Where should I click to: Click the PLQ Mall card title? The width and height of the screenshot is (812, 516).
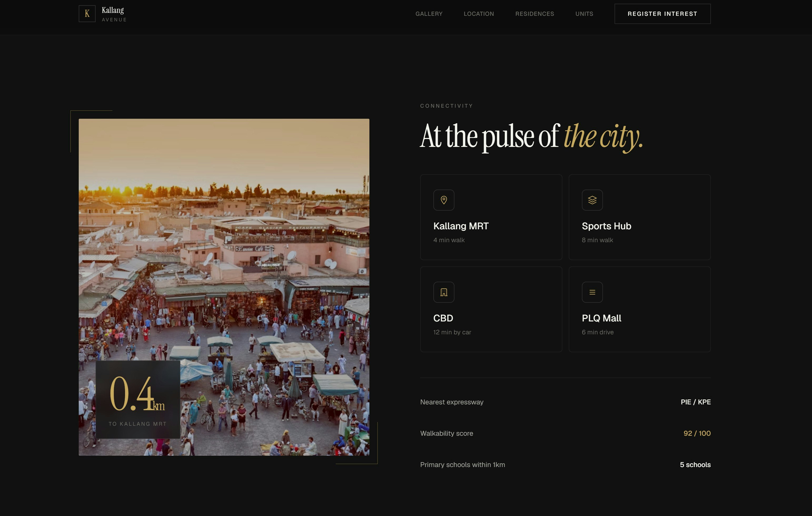coord(601,318)
